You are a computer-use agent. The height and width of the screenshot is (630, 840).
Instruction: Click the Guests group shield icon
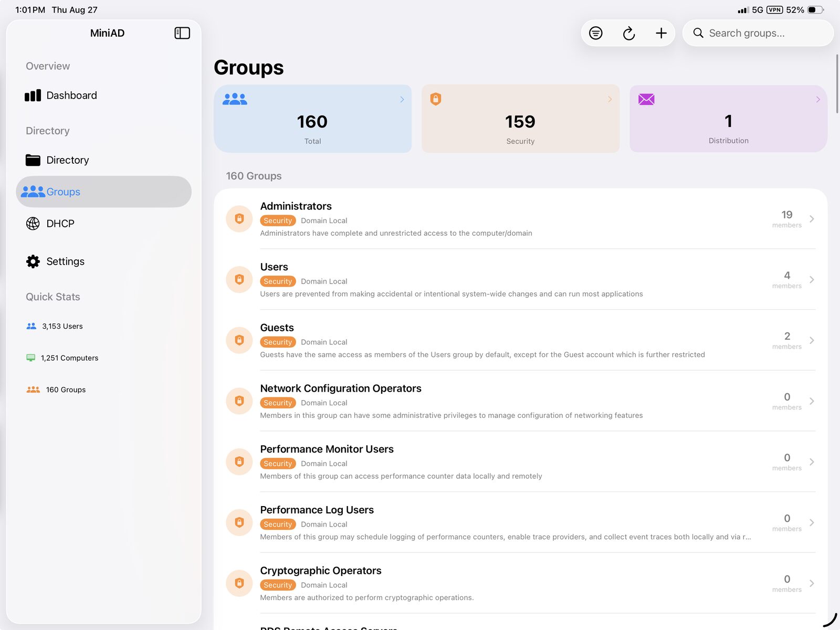pos(239,340)
